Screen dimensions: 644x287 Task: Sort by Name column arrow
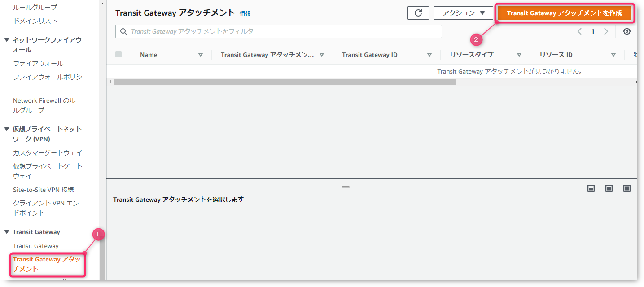(201, 55)
